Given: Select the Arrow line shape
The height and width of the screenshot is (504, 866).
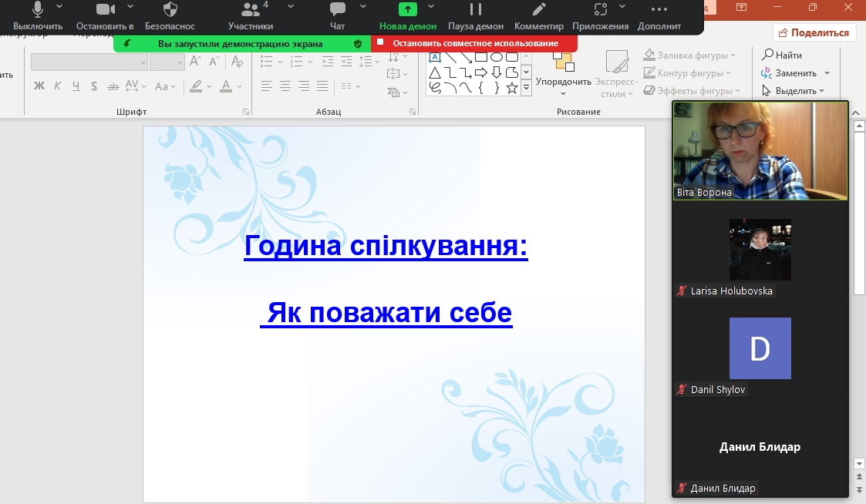Looking at the screenshot, I should (x=466, y=57).
